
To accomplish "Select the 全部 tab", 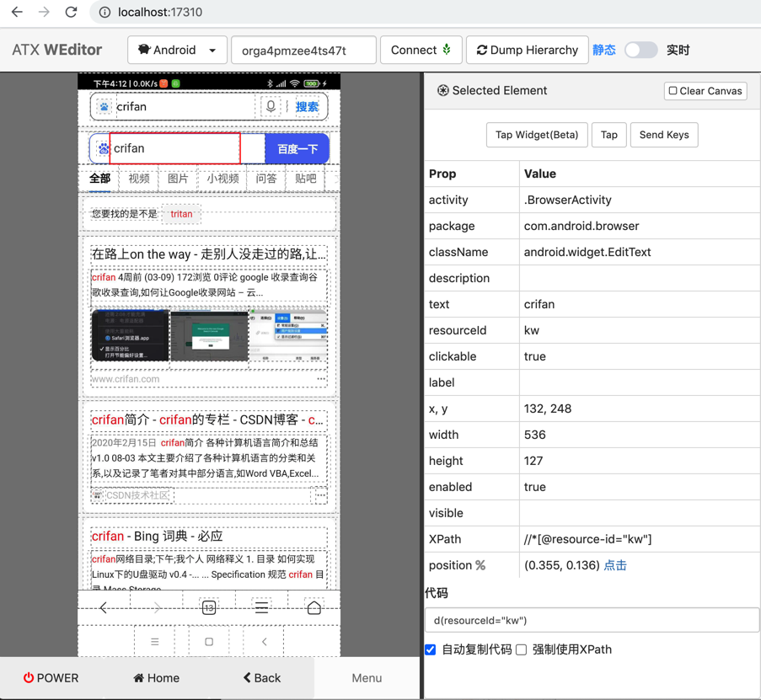I will tap(100, 179).
